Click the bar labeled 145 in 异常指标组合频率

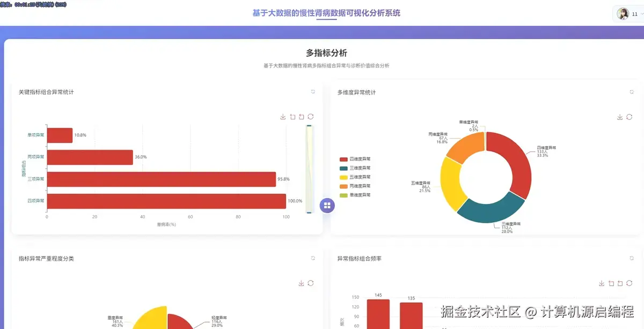[378, 314]
